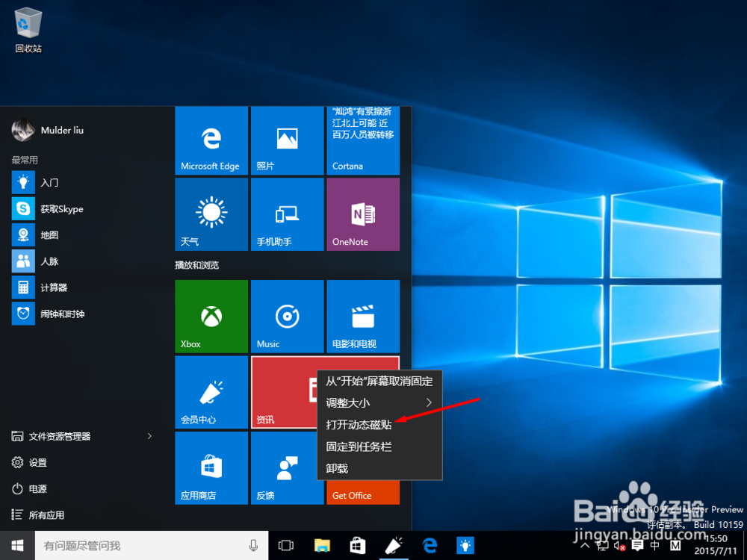Viewport: 747px width, 560px height.
Task: Click the M input method tray icon
Action: coord(675,546)
